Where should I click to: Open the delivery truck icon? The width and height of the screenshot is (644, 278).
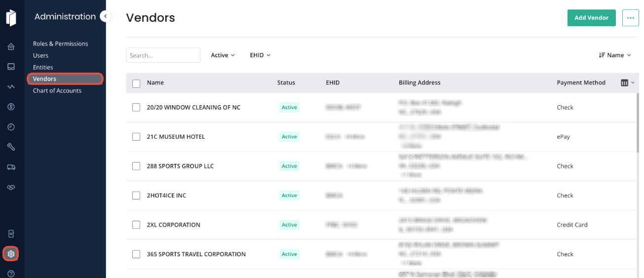[11, 167]
